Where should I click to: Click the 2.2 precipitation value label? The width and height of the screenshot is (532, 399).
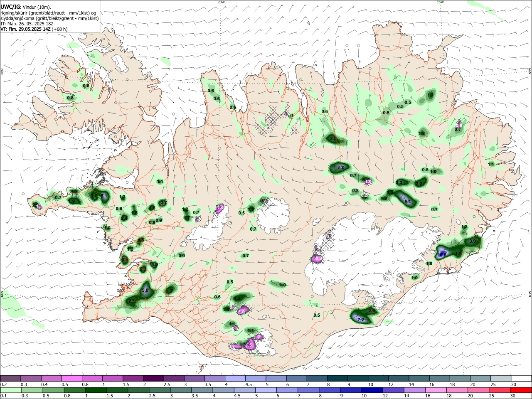(419, 184)
